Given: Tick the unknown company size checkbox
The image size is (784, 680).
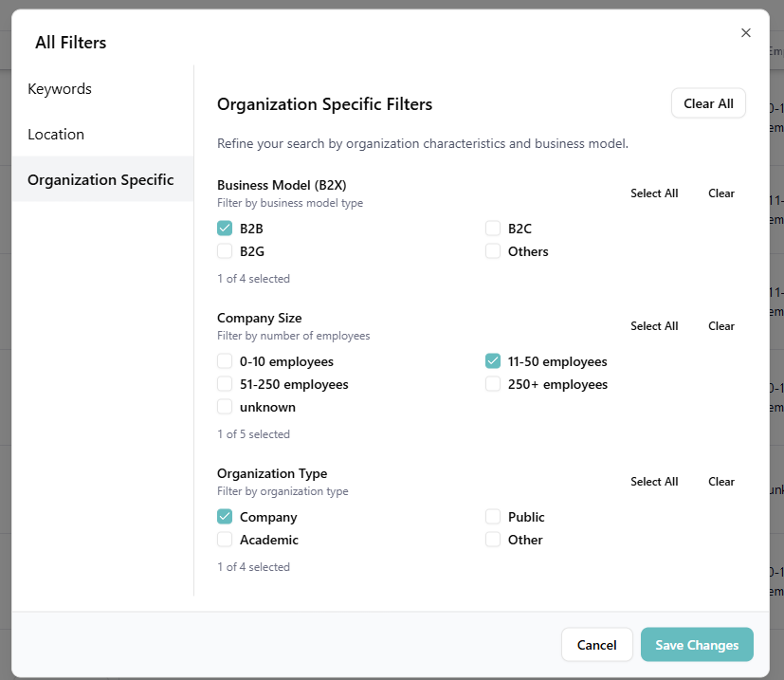Looking at the screenshot, I should click(x=225, y=407).
